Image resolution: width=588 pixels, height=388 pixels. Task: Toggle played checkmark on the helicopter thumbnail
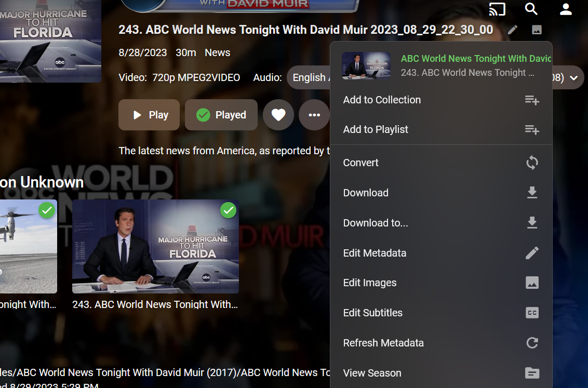pos(47,210)
